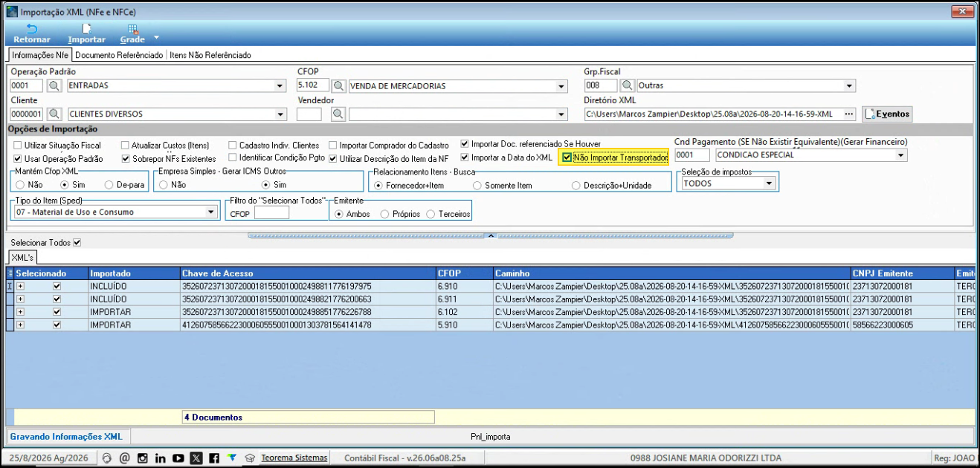Click the Grp.Fiscal magnifier search icon
Image resolution: width=980 pixels, height=468 pixels.
click(627, 85)
